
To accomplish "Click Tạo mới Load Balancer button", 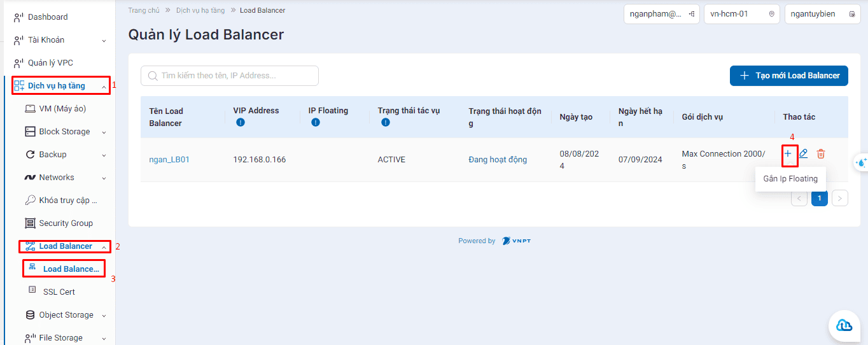I will (x=789, y=76).
